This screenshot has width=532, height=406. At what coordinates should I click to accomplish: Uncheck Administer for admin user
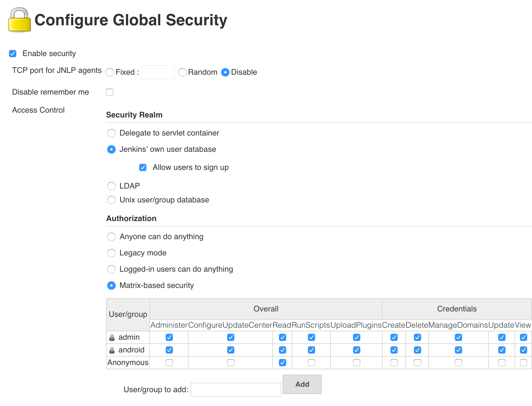point(169,337)
